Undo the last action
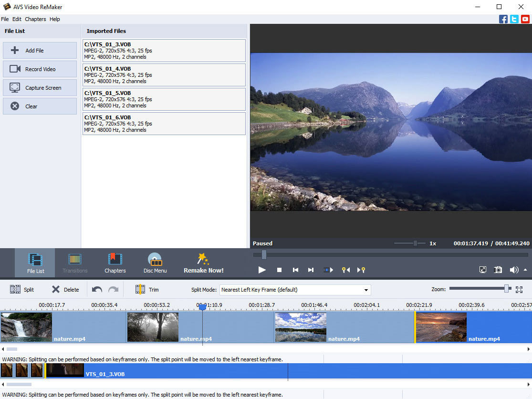Screen dimensions: 532x399 97,289
